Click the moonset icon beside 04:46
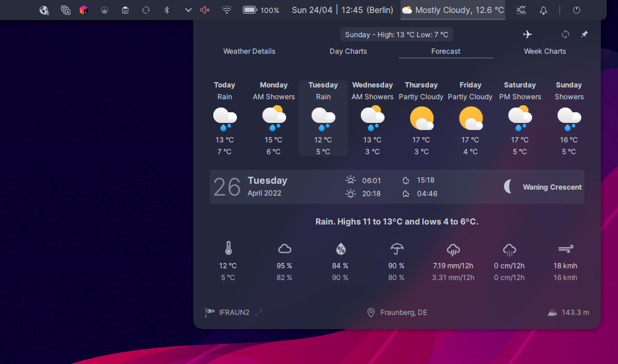Screen dimensions: 618x364 [x=406, y=194]
